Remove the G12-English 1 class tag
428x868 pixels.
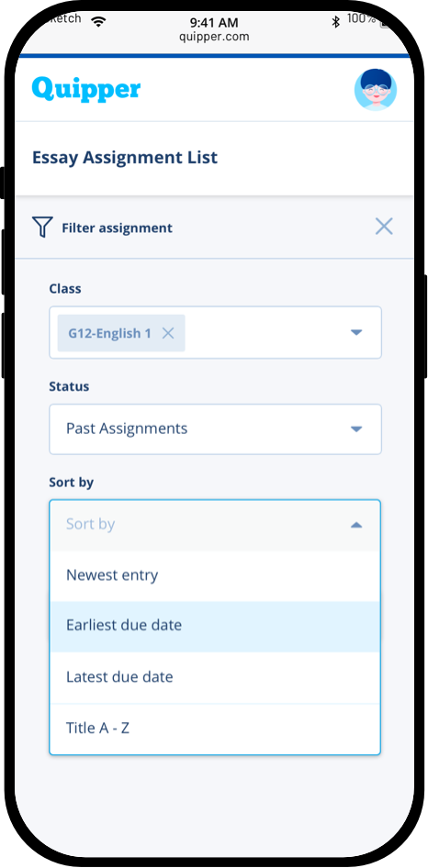[x=167, y=333]
